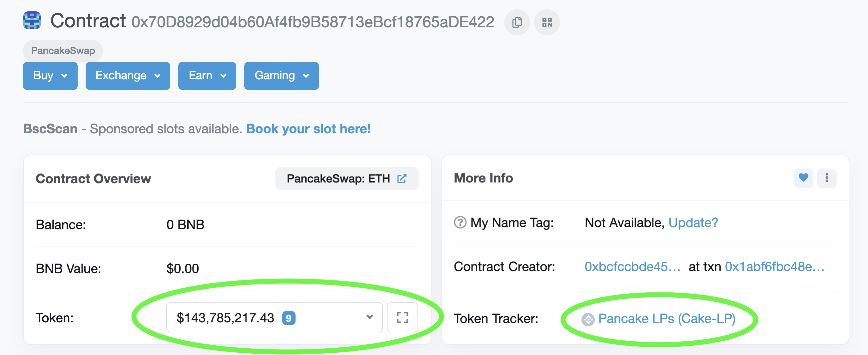Show QR code for contract address
The height and width of the screenshot is (355, 868).
[x=547, y=22]
